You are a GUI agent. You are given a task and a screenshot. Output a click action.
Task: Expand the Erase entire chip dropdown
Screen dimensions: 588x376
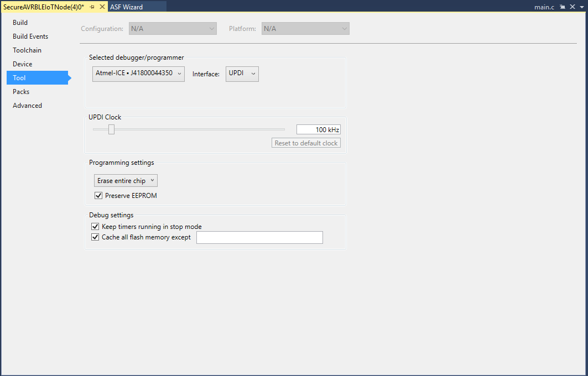pyautogui.click(x=126, y=181)
